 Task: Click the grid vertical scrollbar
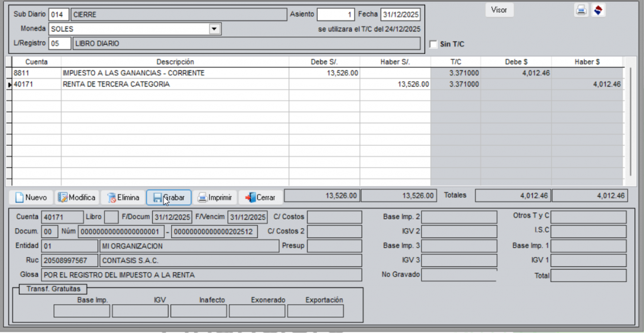631,121
